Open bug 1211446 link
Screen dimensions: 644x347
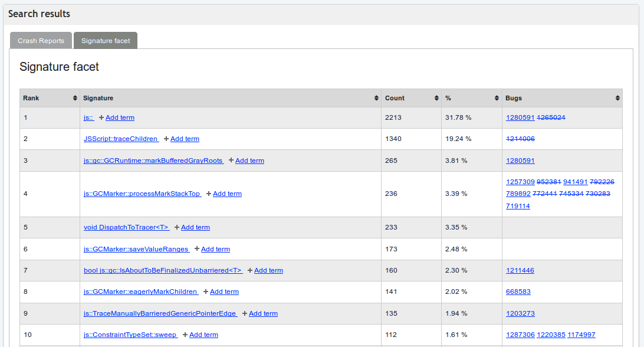coord(520,270)
